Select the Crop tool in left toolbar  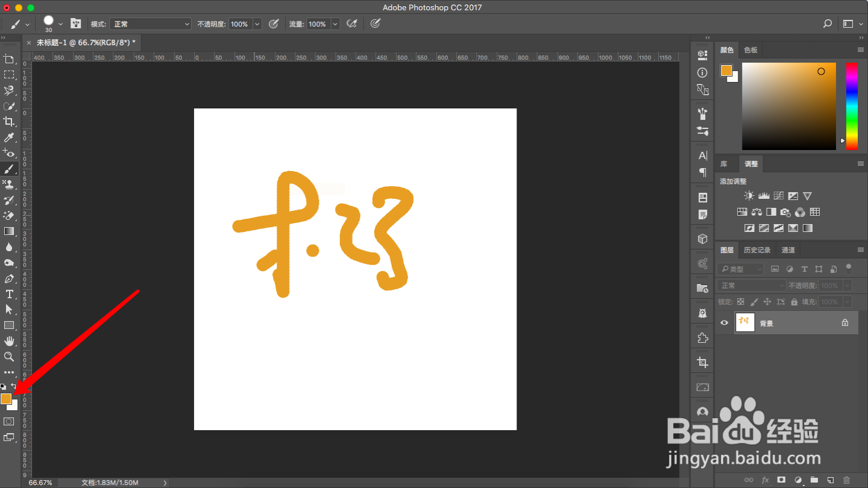(9, 122)
